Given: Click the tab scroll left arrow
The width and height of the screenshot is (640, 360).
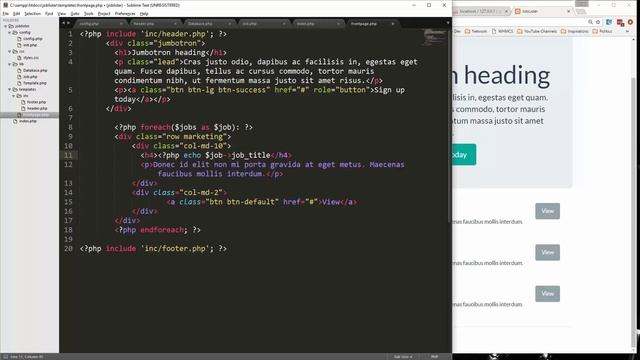Looking at the screenshot, I should pos(63,23).
